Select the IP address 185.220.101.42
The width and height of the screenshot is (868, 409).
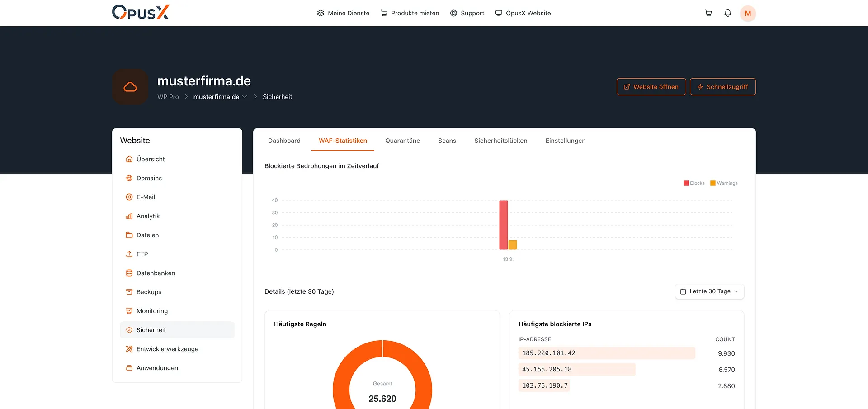click(x=549, y=353)
